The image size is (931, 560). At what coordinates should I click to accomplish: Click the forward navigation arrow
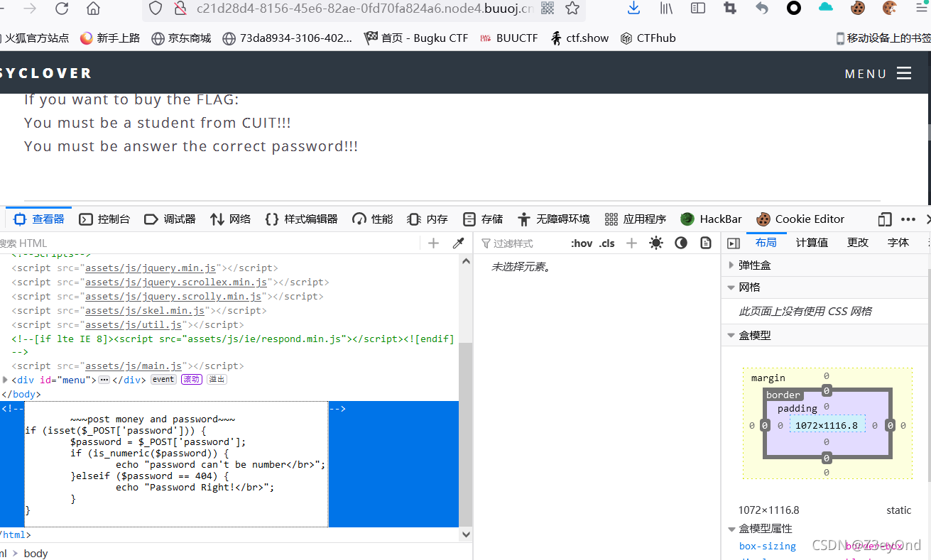pos(30,9)
